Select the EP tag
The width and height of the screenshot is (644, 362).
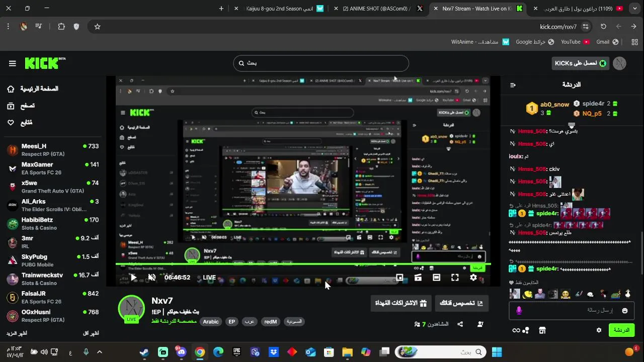tap(232, 322)
